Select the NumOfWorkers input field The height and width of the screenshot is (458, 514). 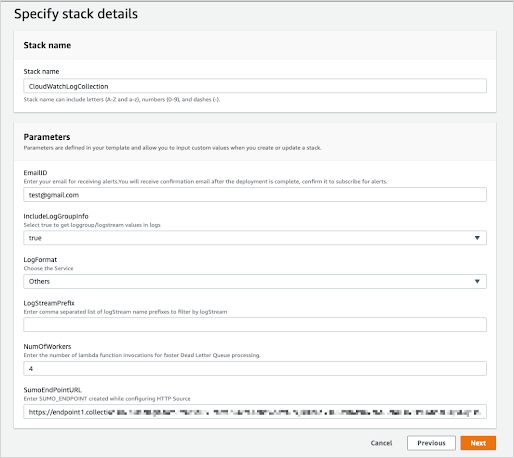tap(255, 368)
